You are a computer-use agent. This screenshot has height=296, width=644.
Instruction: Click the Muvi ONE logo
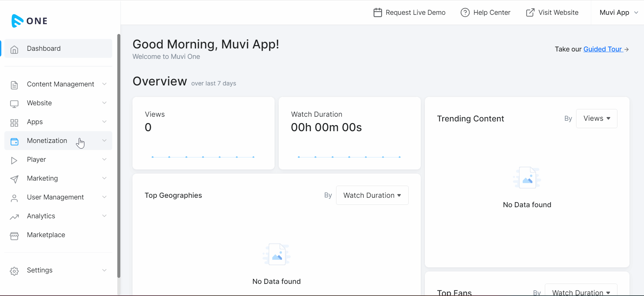pos(29,21)
